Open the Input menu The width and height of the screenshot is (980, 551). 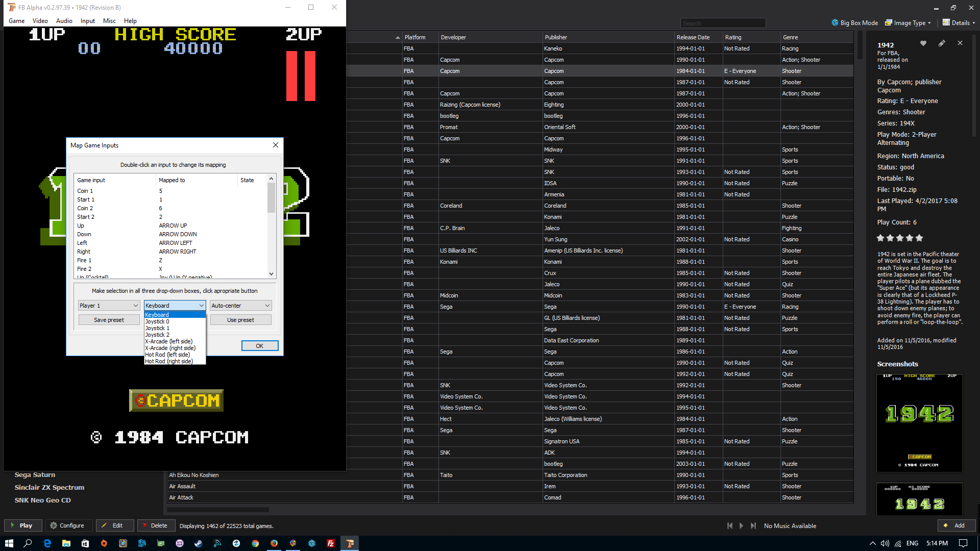[x=87, y=21]
